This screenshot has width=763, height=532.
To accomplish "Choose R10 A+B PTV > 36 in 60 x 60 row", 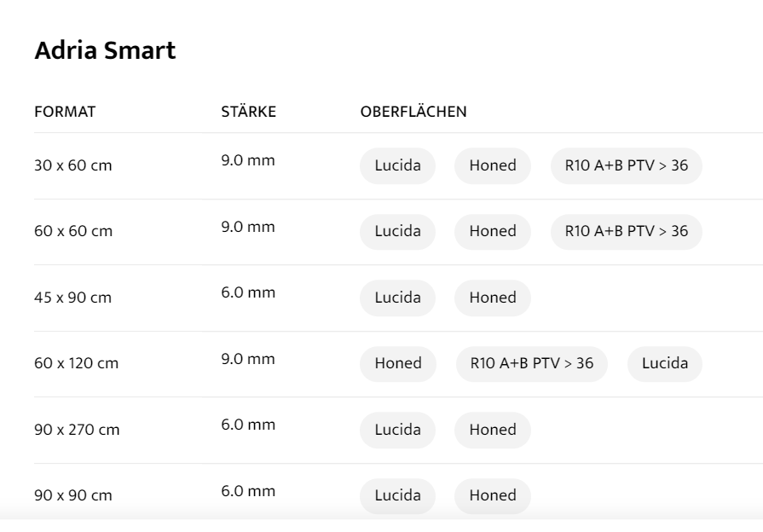I will coord(626,231).
